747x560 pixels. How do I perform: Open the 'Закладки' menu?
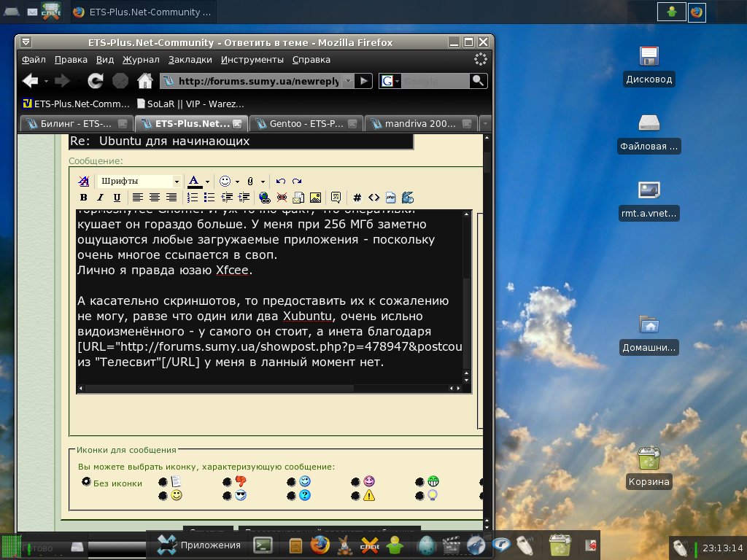coord(190,60)
